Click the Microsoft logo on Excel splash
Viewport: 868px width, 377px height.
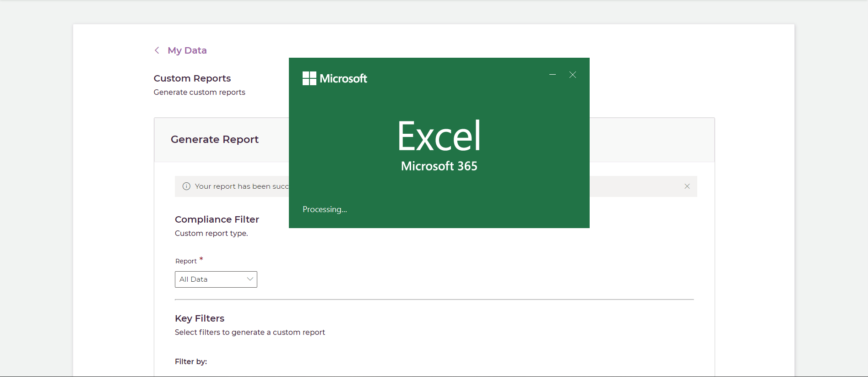[335, 78]
